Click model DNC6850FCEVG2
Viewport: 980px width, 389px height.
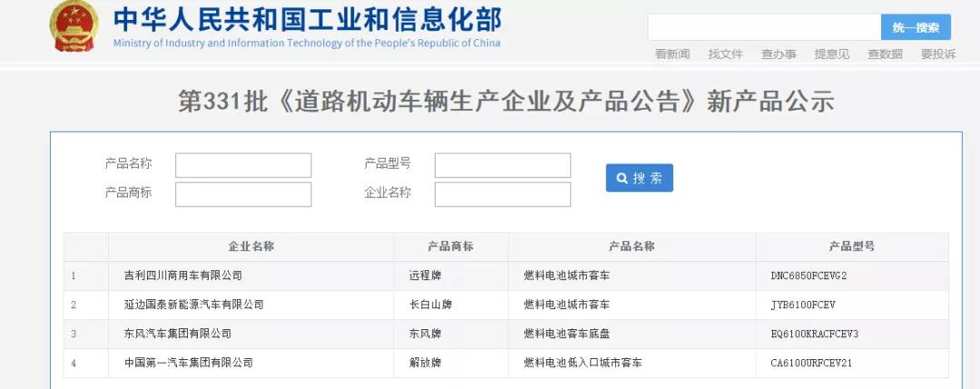tap(808, 276)
